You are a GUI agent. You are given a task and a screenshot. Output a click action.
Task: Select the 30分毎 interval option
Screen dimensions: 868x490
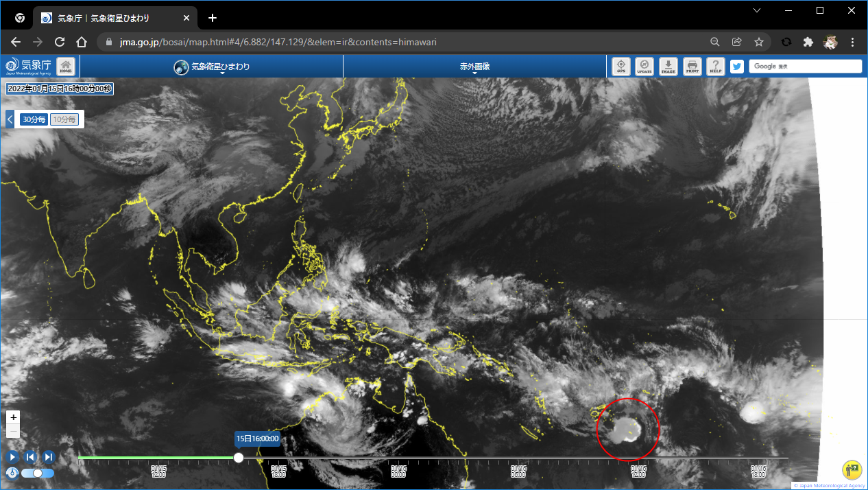coord(34,119)
